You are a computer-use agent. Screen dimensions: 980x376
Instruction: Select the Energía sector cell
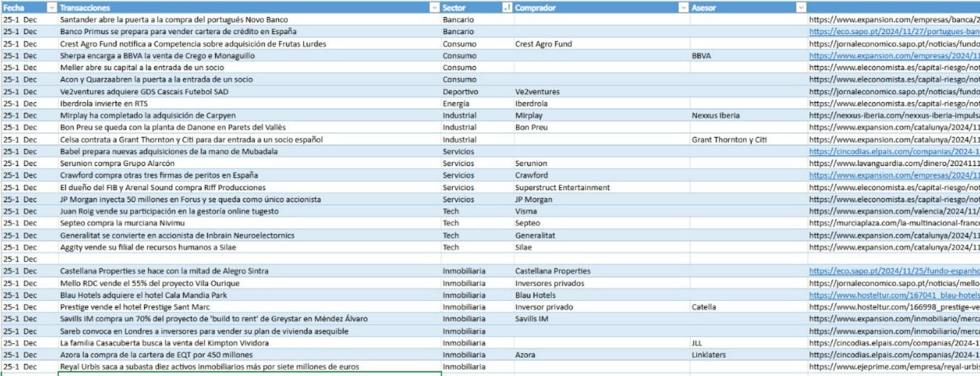[477, 104]
